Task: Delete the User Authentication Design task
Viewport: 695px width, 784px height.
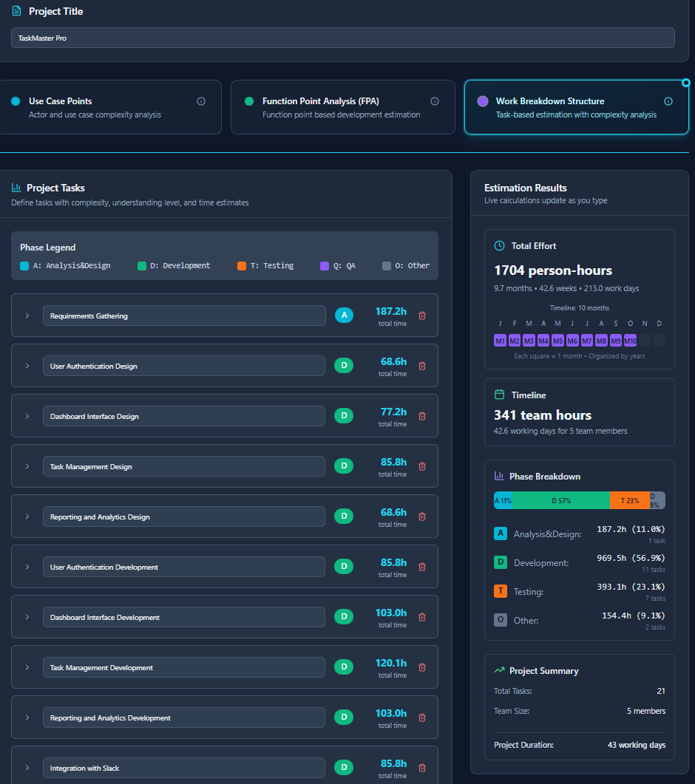Action: (421, 366)
